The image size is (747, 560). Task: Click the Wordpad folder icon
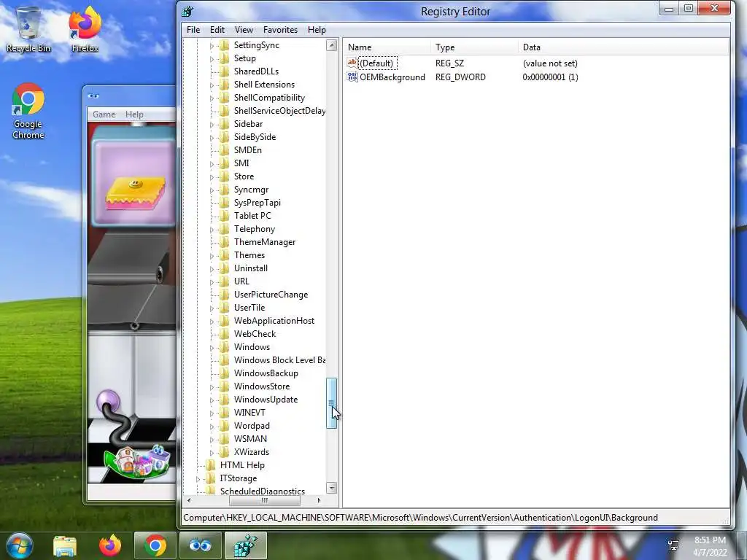tap(224, 426)
